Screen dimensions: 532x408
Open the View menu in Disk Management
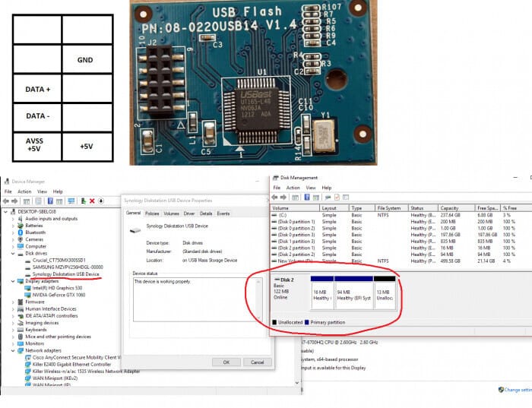[309, 188]
